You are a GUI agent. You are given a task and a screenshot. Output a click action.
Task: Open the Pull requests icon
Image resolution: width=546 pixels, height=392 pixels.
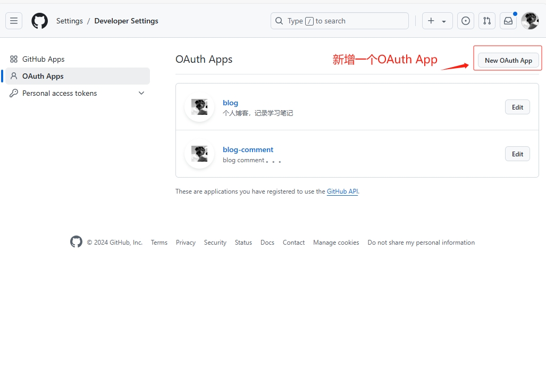coord(486,21)
